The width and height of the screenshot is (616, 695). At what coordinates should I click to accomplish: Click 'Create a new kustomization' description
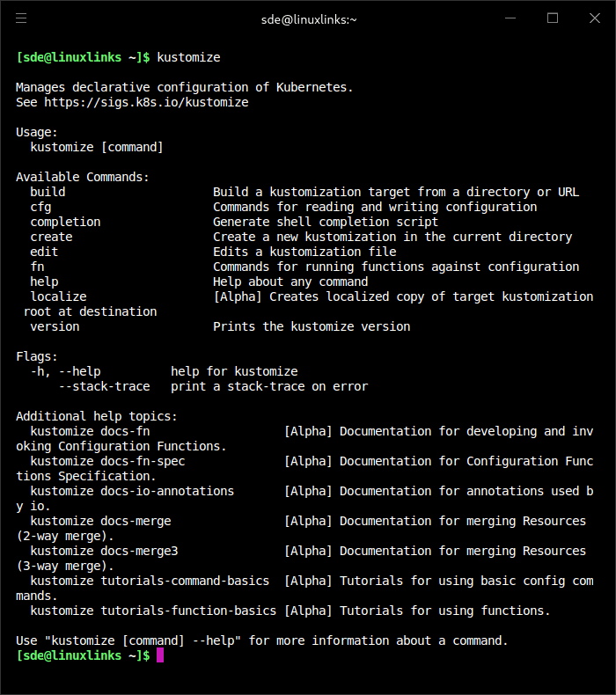392,238
